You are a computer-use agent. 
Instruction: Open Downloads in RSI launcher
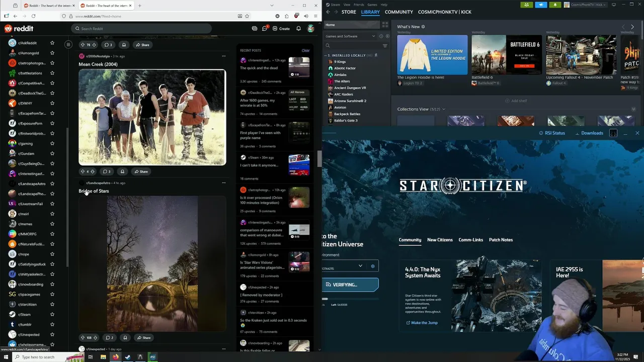(589, 133)
